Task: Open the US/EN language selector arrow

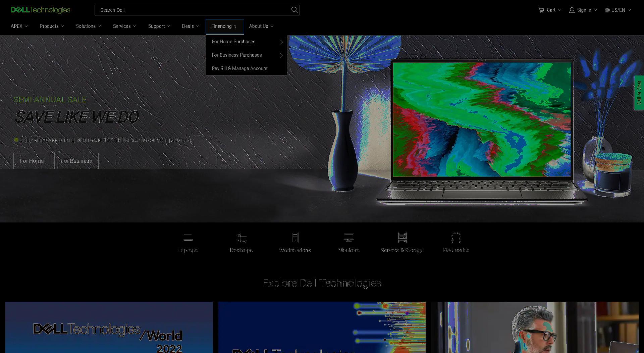Action: click(x=629, y=10)
